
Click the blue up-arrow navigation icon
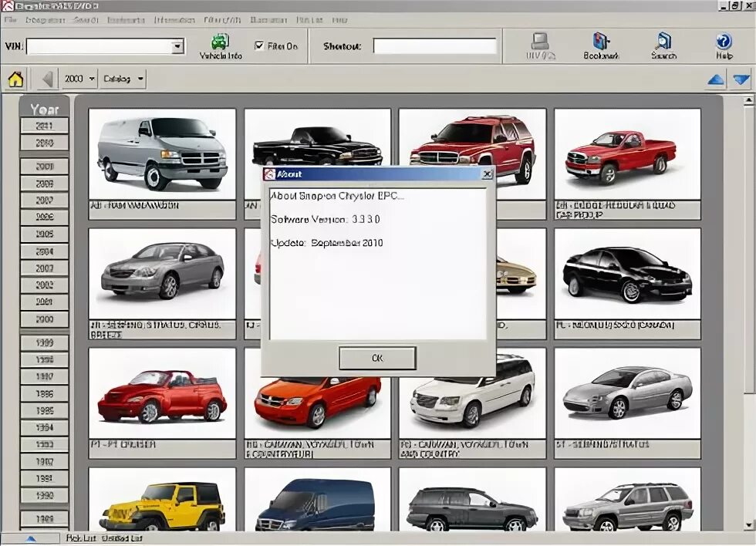(x=716, y=79)
